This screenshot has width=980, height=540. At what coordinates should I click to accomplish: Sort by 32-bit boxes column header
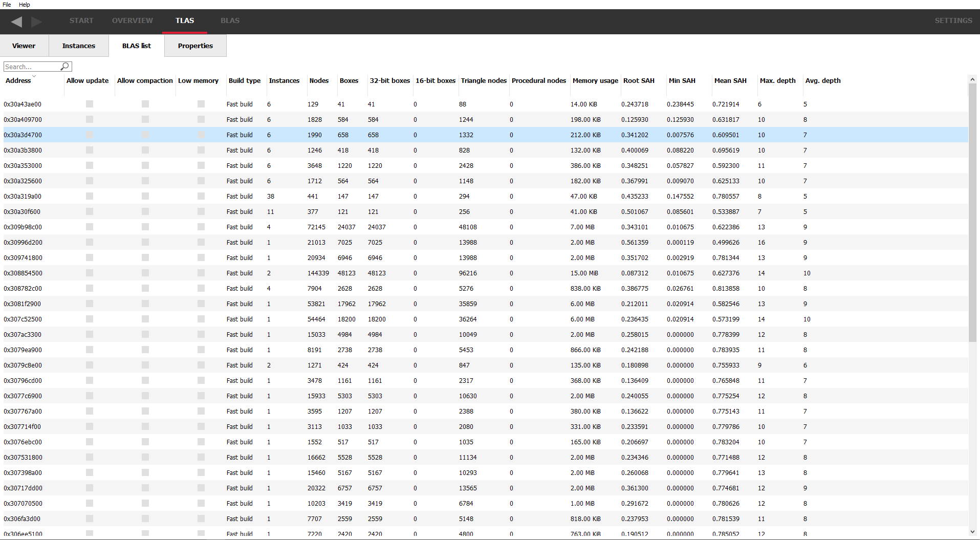[x=390, y=80]
